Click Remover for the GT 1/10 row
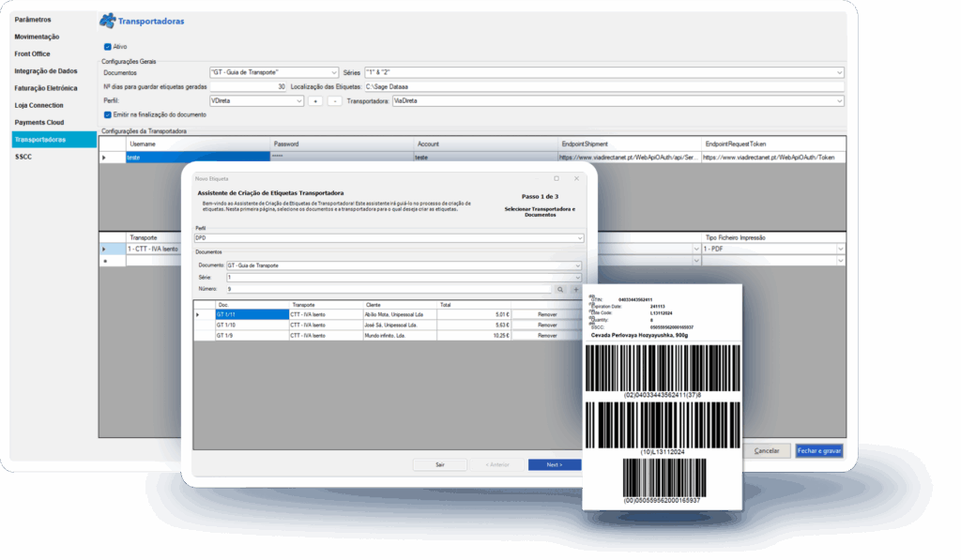The height and width of the screenshot is (560, 961). click(547, 325)
